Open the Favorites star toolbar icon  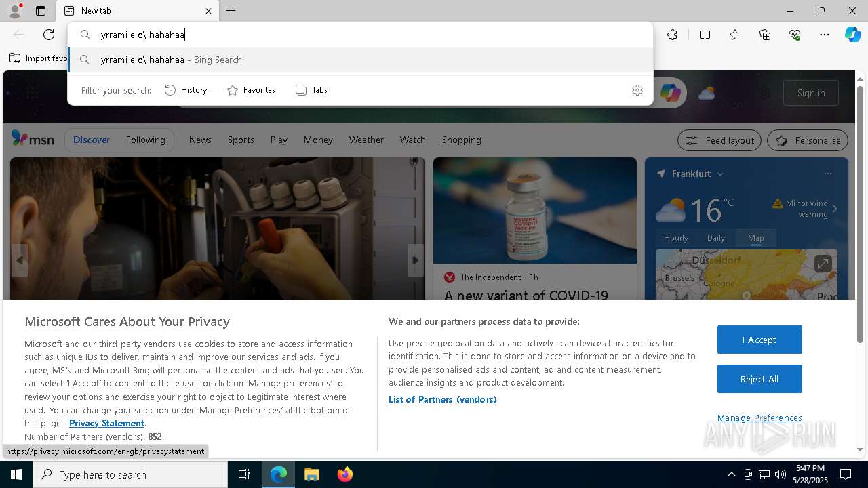[735, 35]
